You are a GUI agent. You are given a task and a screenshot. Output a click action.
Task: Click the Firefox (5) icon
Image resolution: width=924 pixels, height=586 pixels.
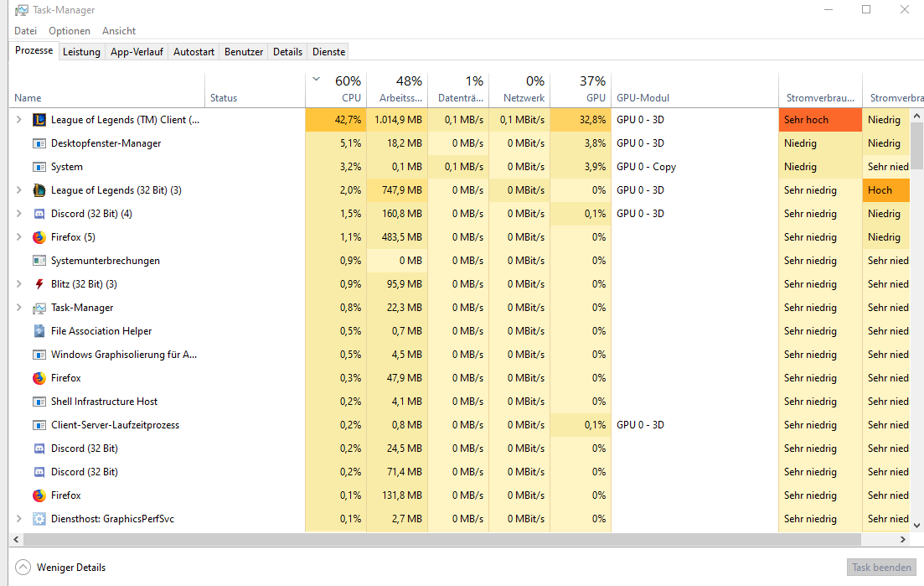[x=39, y=237]
